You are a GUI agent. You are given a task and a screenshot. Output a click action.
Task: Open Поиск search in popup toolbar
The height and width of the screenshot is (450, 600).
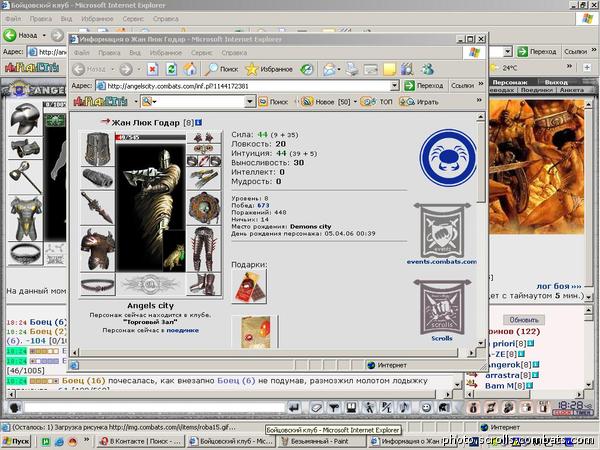pyautogui.click(x=221, y=69)
